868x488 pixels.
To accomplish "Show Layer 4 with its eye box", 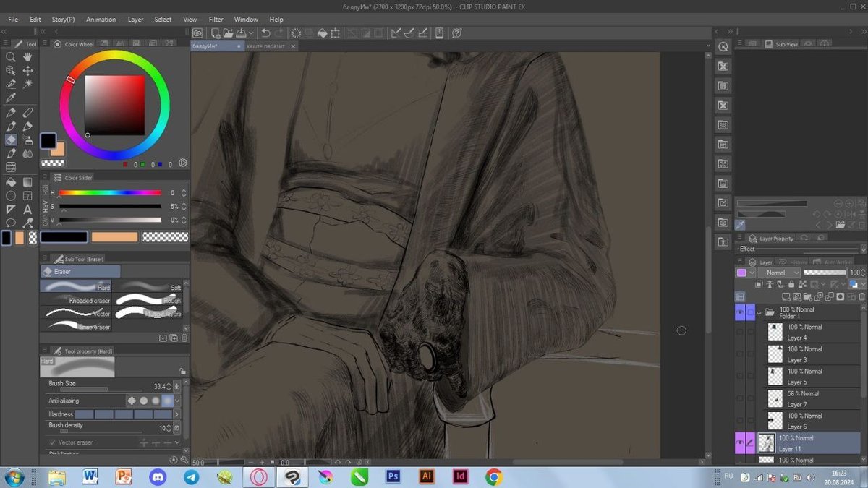I will click(x=739, y=332).
